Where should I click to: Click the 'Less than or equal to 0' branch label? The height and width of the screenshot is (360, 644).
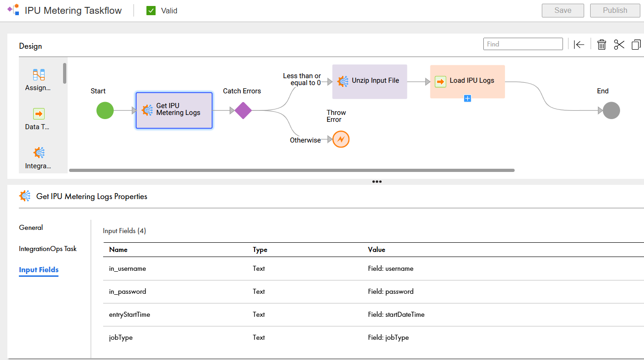click(302, 79)
